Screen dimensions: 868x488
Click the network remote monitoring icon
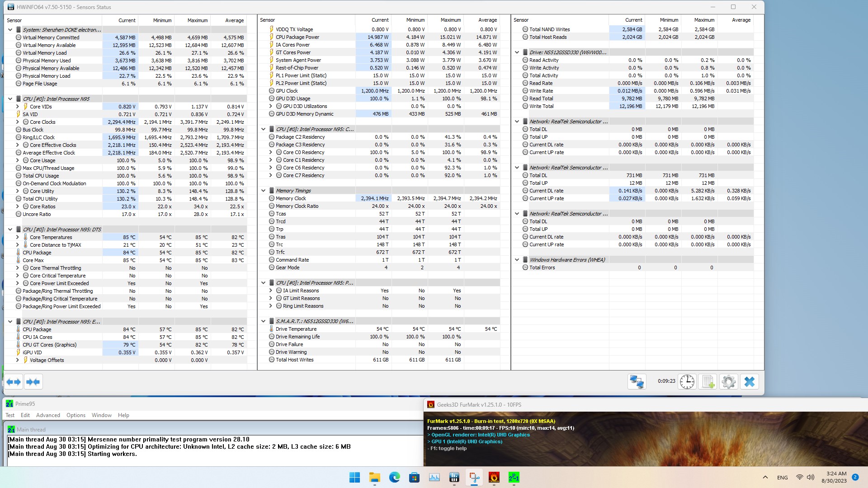pyautogui.click(x=637, y=382)
